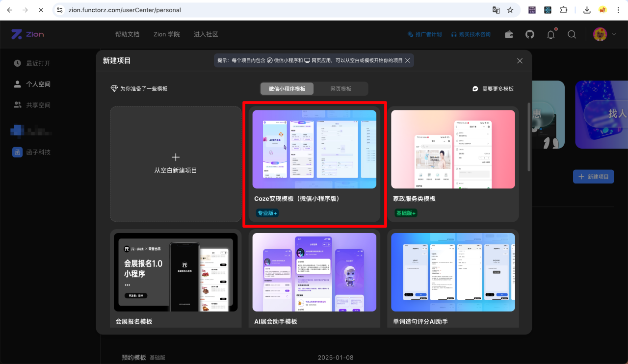The height and width of the screenshot is (364, 628).
Task: Click the Zion logo
Action: coord(28,34)
